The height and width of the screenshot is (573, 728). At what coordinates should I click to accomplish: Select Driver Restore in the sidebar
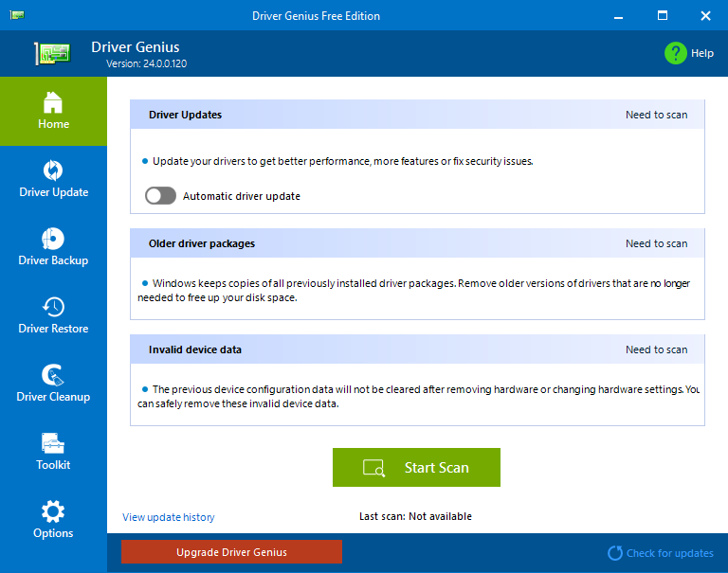tap(53, 315)
